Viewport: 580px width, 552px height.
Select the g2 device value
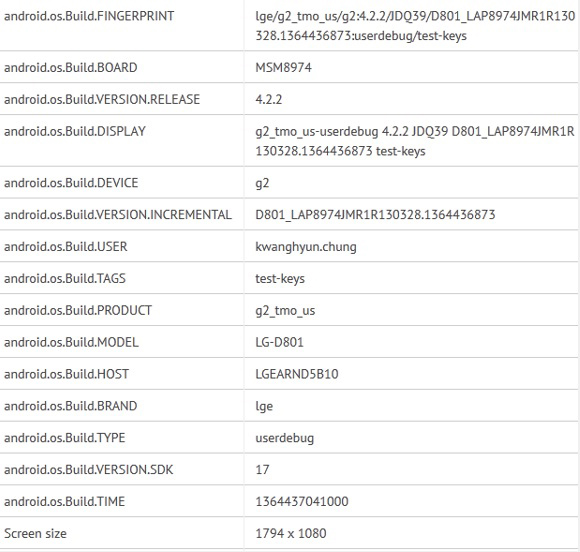point(262,183)
